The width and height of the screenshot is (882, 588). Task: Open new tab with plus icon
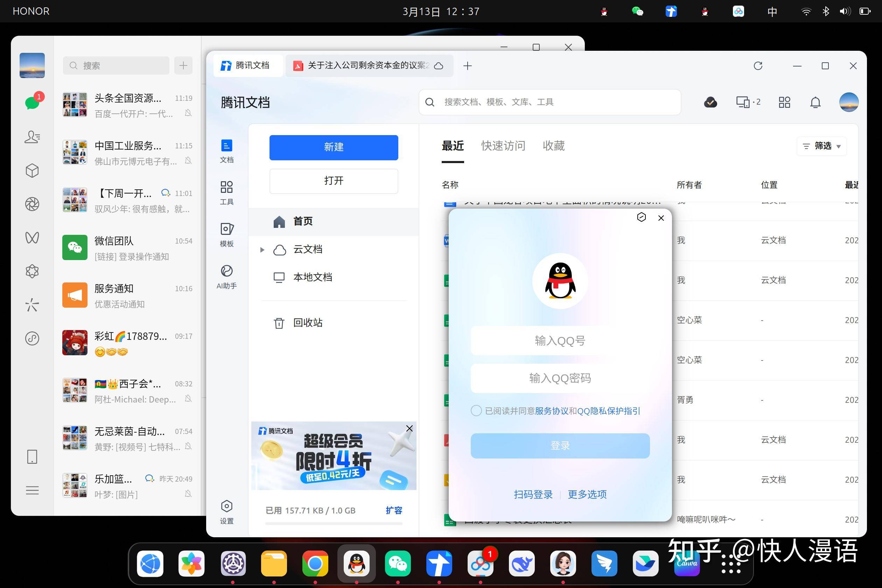[467, 66]
